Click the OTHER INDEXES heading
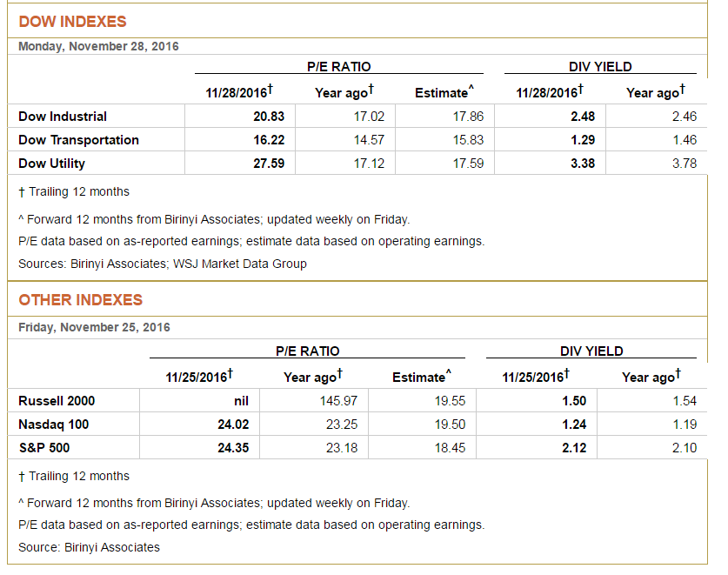 coord(80,299)
